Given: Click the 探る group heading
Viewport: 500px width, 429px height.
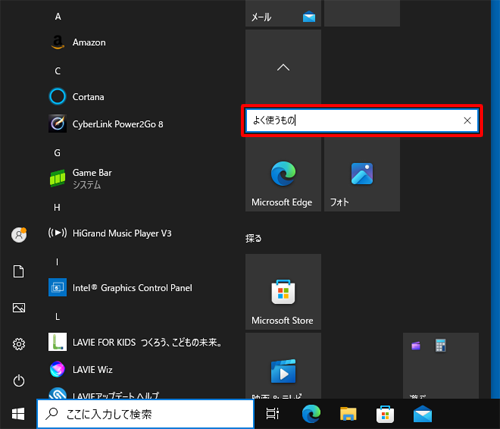Looking at the screenshot, I should (x=254, y=238).
